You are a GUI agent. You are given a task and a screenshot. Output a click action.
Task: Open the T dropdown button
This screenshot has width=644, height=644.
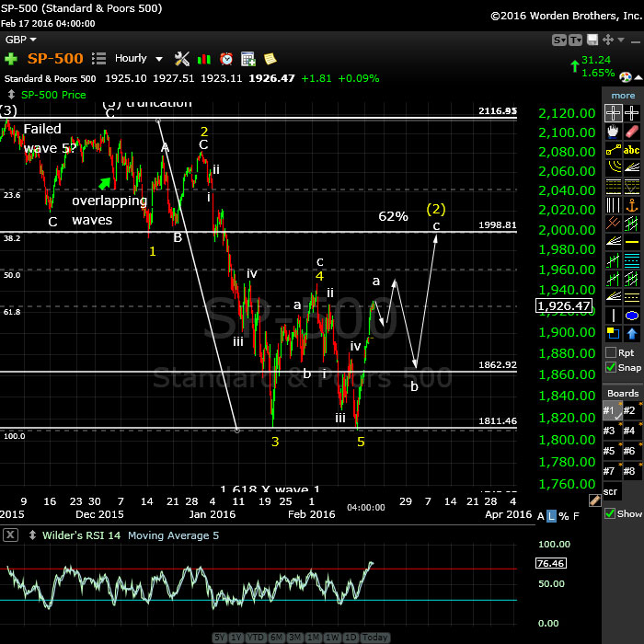point(575,40)
